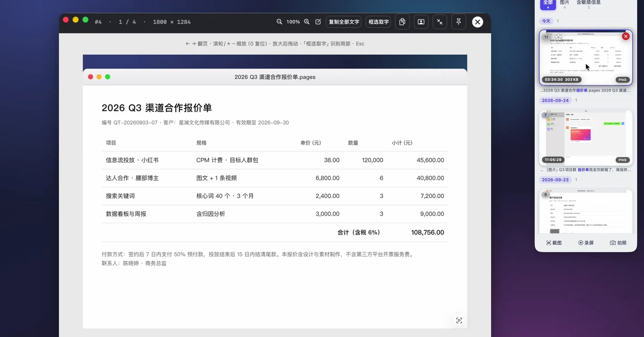
Task: Click the cell 搜索关键词
Action: (120, 196)
